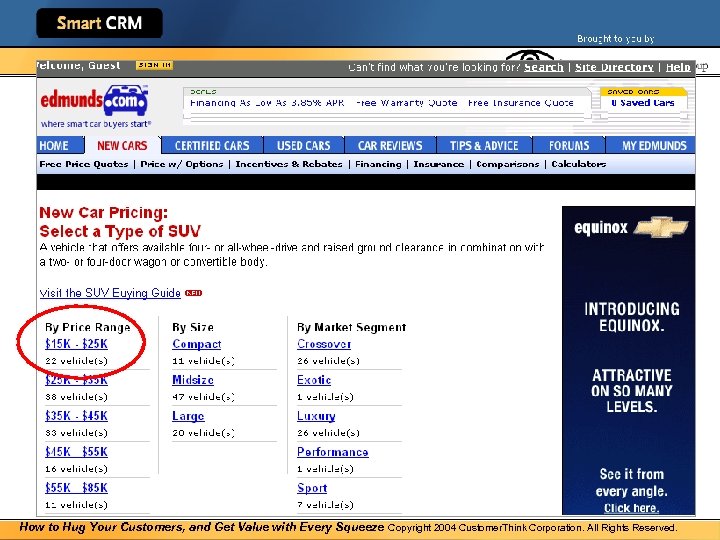This screenshot has width=720, height=540.
Task: Click 'Select a Type of SUV' heading
Action: [x=120, y=231]
